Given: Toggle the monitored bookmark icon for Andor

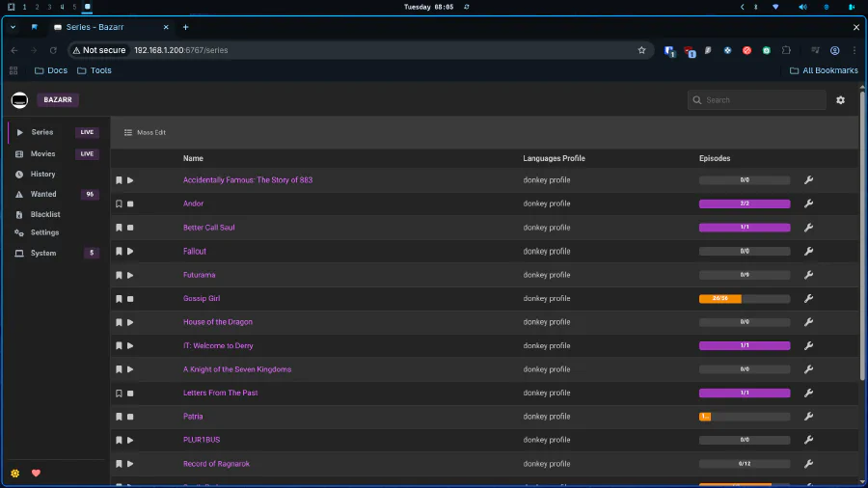Looking at the screenshot, I should click(120, 203).
